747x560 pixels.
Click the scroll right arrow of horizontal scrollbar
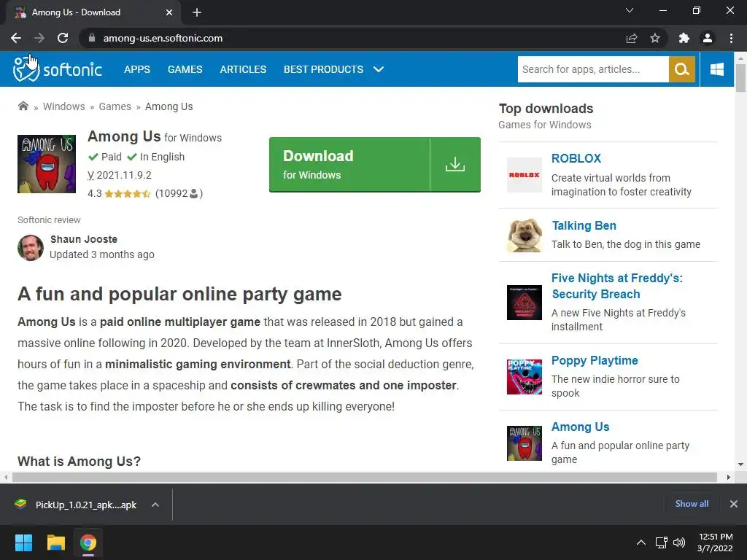pyautogui.click(x=729, y=477)
